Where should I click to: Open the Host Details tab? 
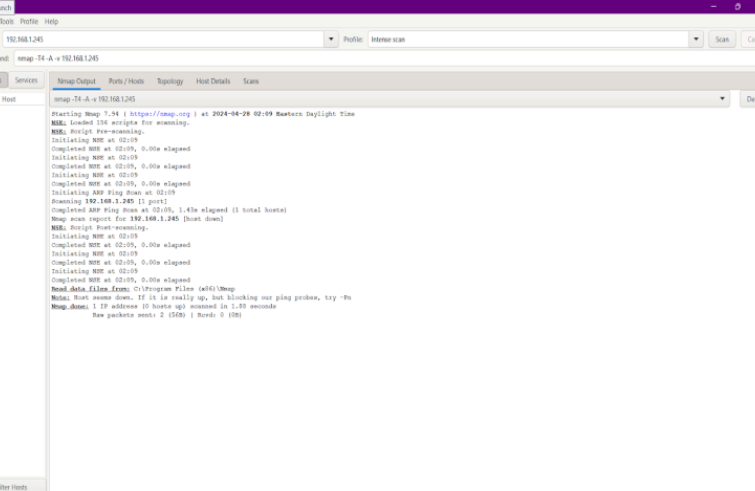pos(213,81)
